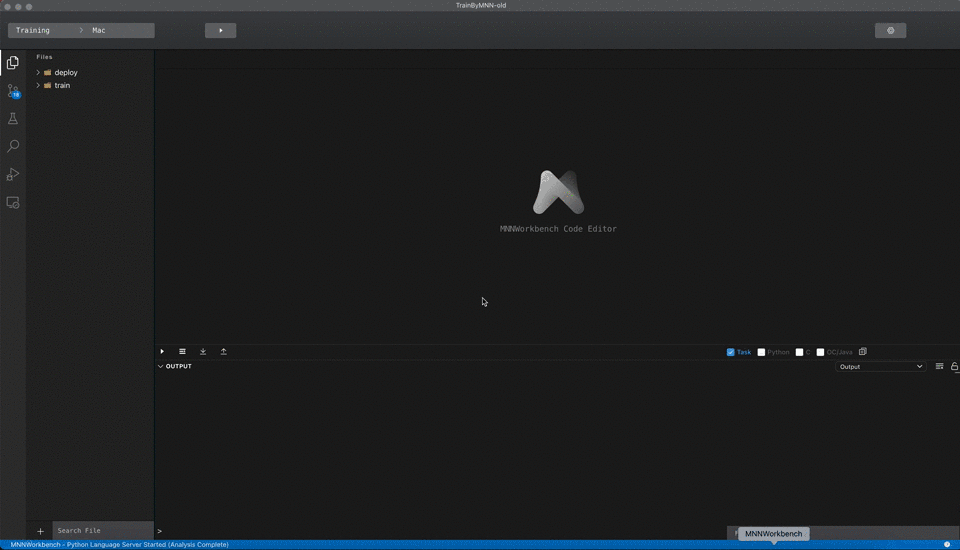
Task: Click play icon in output toolbar
Action: [162, 352]
